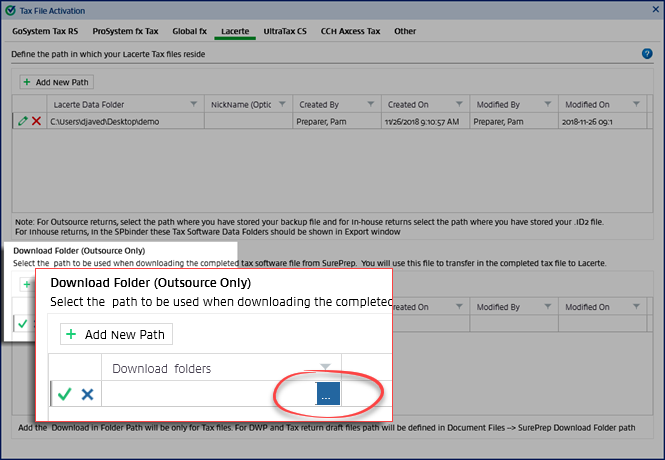Click the Tax File Activation title bar icon
Image resolution: width=665 pixels, height=460 pixels.
point(10,10)
